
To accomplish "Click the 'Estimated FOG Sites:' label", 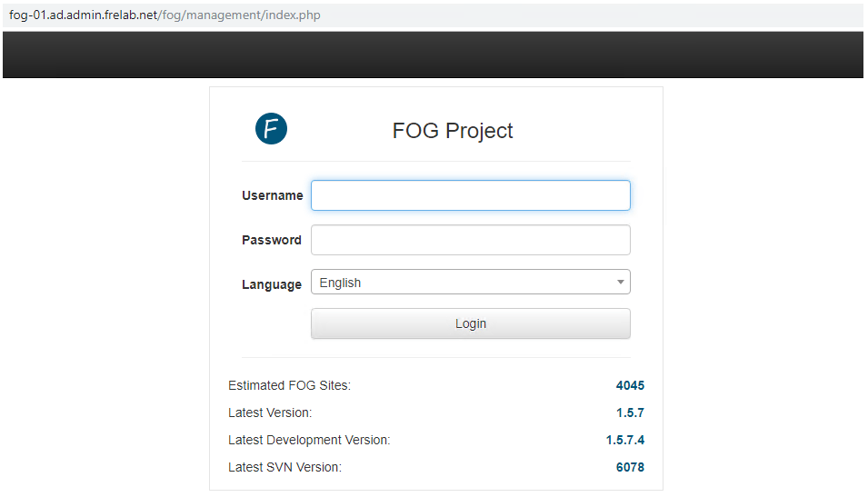I will (x=290, y=386).
